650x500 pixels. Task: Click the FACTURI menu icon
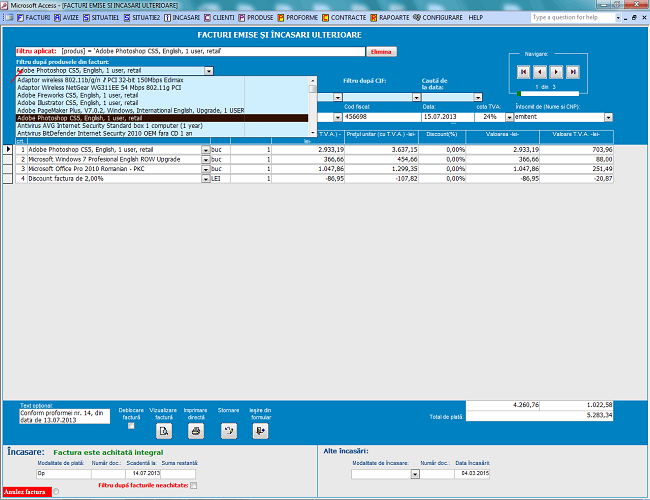click(20, 18)
